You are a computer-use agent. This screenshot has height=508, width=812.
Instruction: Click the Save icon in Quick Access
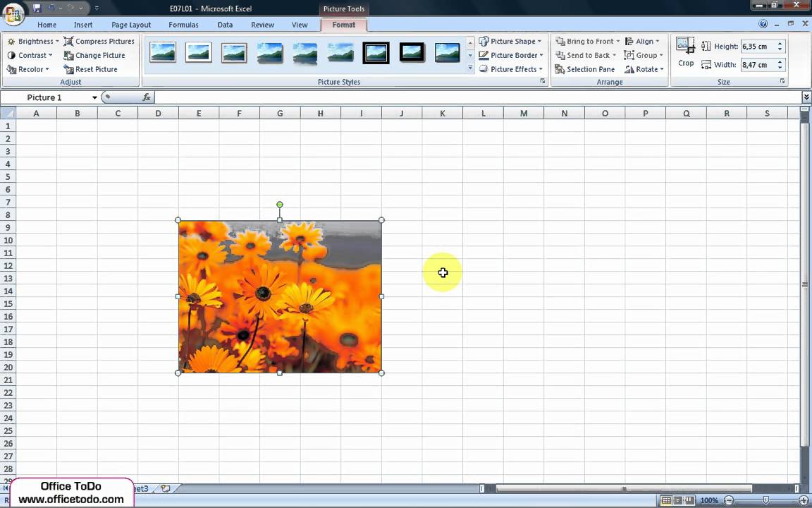(37, 8)
